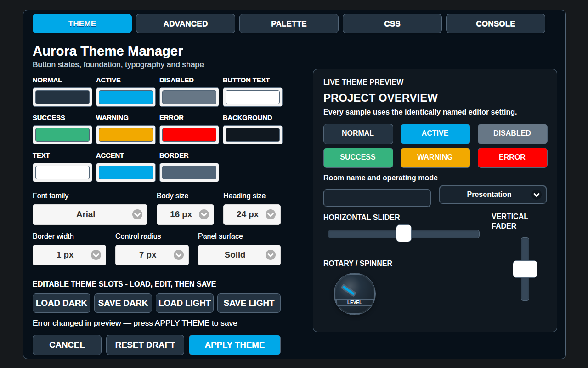Screen dimensions: 588x368
Task: Open the Control radius dropdown
Action: [x=152, y=255]
